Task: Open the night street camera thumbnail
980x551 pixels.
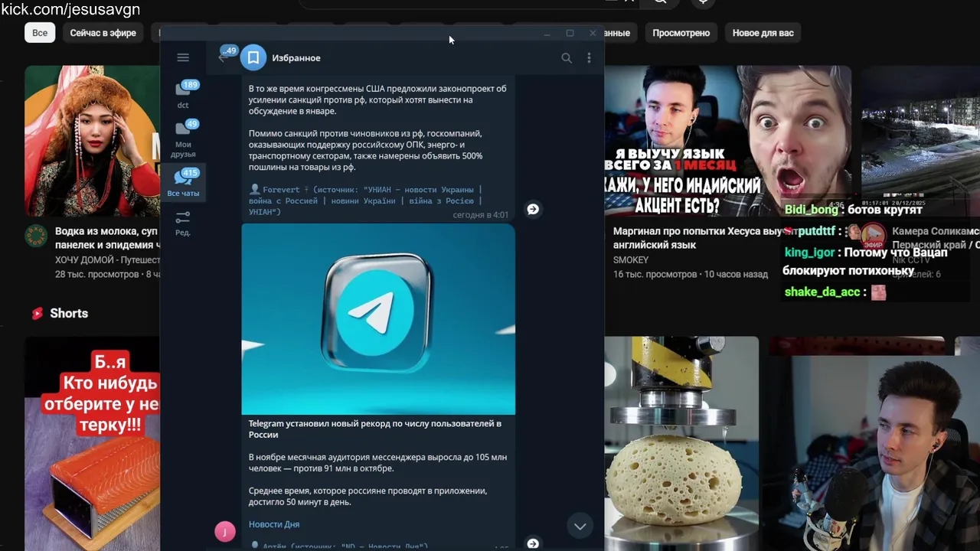Action: coord(920,141)
